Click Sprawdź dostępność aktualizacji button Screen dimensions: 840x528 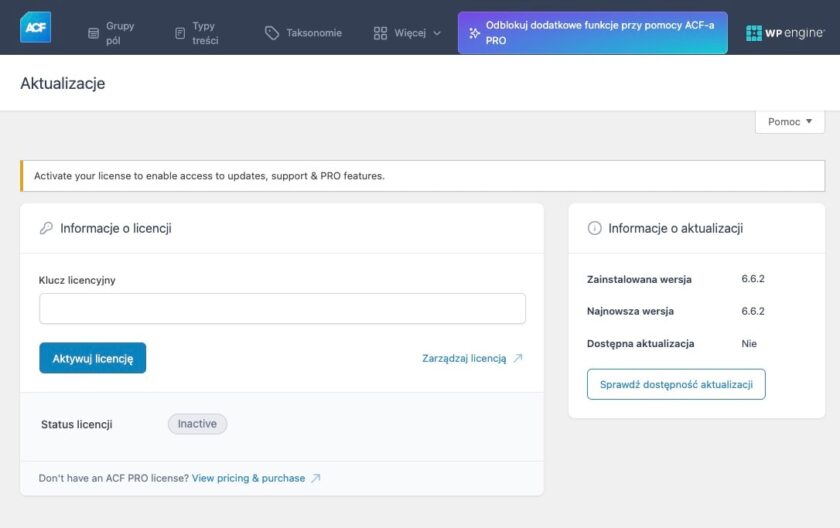point(676,384)
